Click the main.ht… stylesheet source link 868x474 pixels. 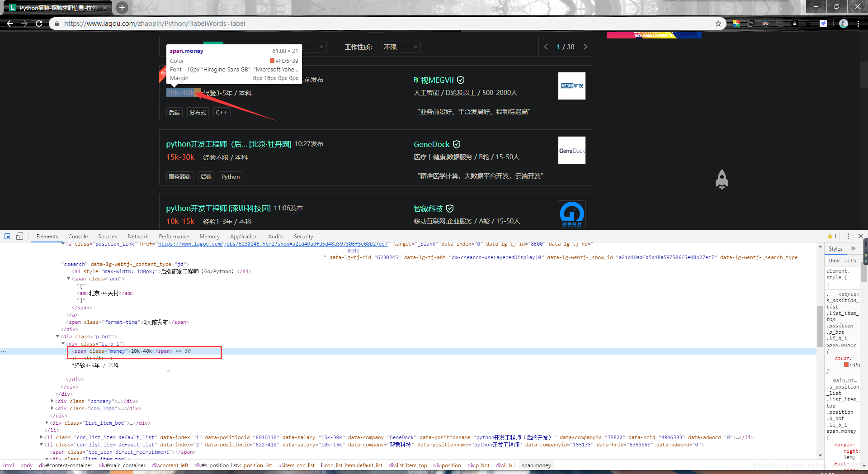pos(844,380)
